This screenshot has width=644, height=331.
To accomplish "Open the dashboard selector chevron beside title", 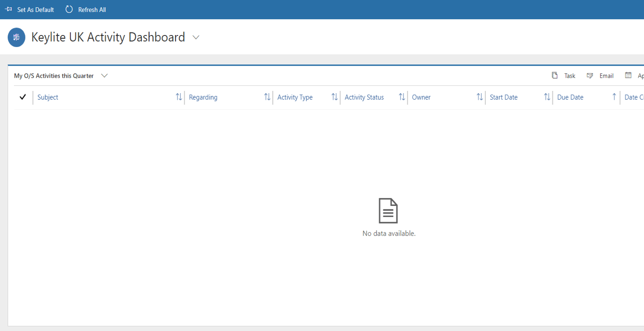I will [196, 38].
